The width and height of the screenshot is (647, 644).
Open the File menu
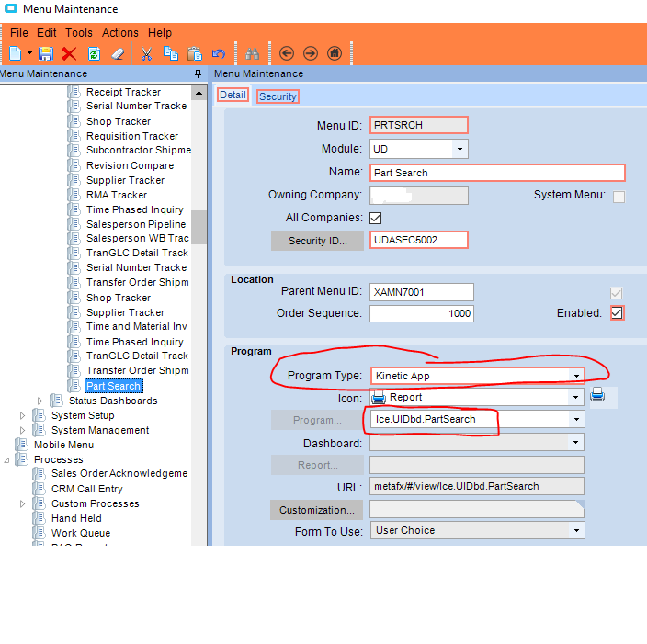pyautogui.click(x=19, y=33)
